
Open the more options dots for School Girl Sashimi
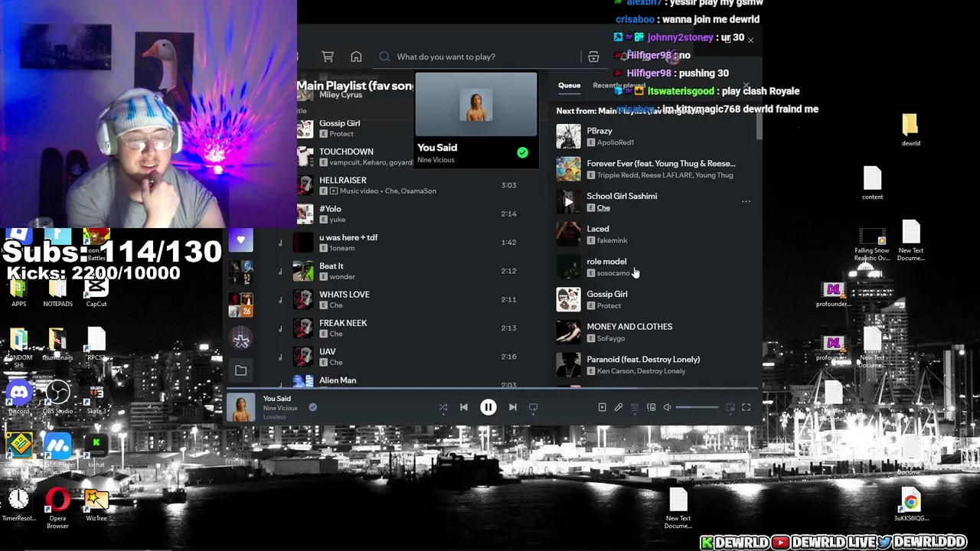point(746,201)
